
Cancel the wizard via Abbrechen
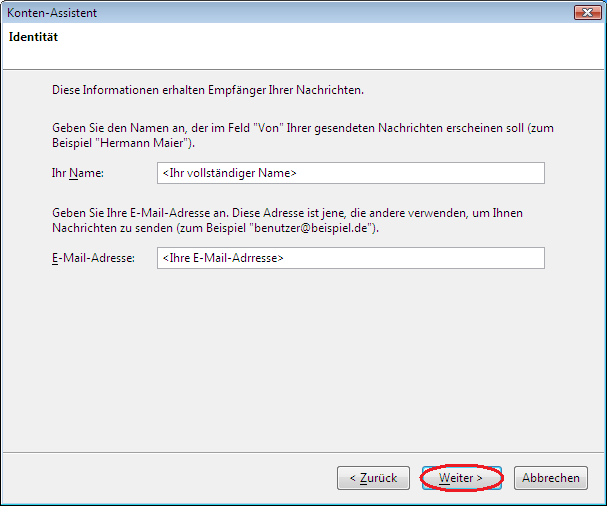coord(550,478)
